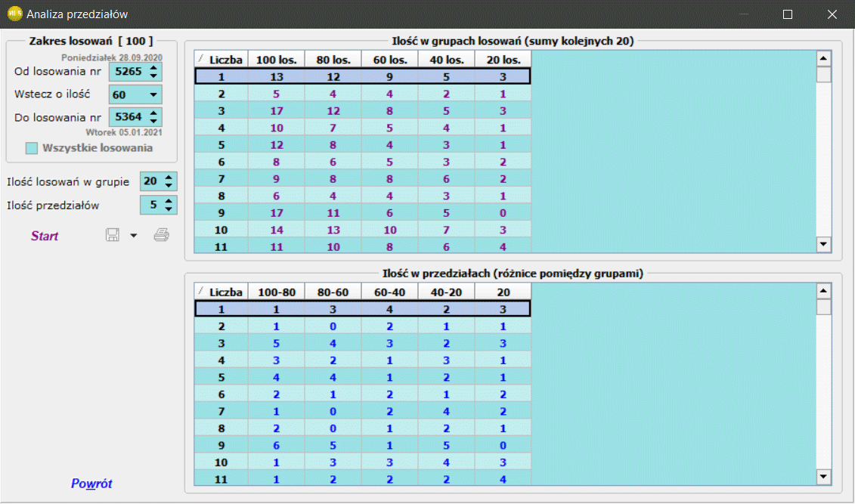855x504 pixels.
Task: Increase the Do losowania nr value
Action: [x=153, y=113]
